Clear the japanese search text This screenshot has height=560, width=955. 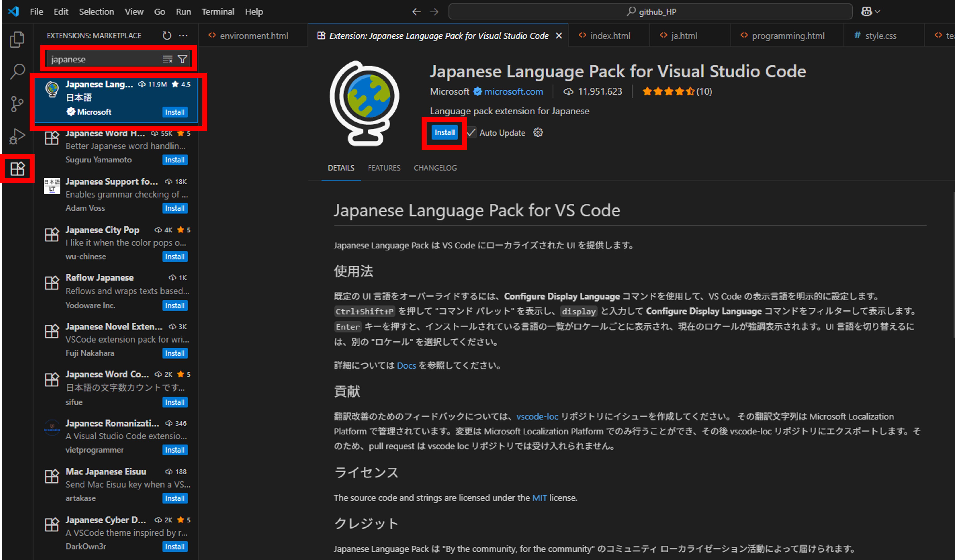(x=168, y=59)
